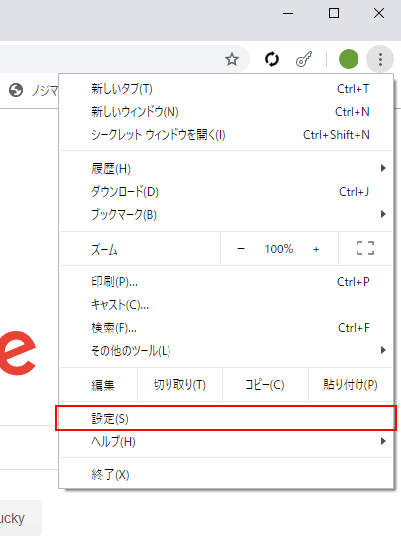
Task: Increase zoom with the plus button
Action: (x=316, y=249)
